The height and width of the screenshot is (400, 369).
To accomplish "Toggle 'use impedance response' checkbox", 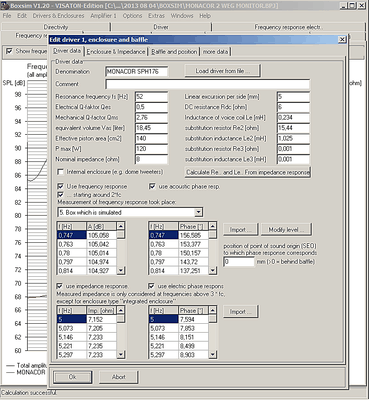I will [x=60, y=286].
